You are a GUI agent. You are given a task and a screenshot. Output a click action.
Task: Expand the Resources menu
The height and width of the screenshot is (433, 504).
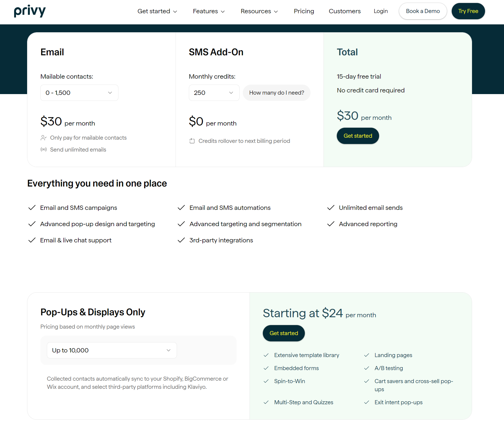259,11
